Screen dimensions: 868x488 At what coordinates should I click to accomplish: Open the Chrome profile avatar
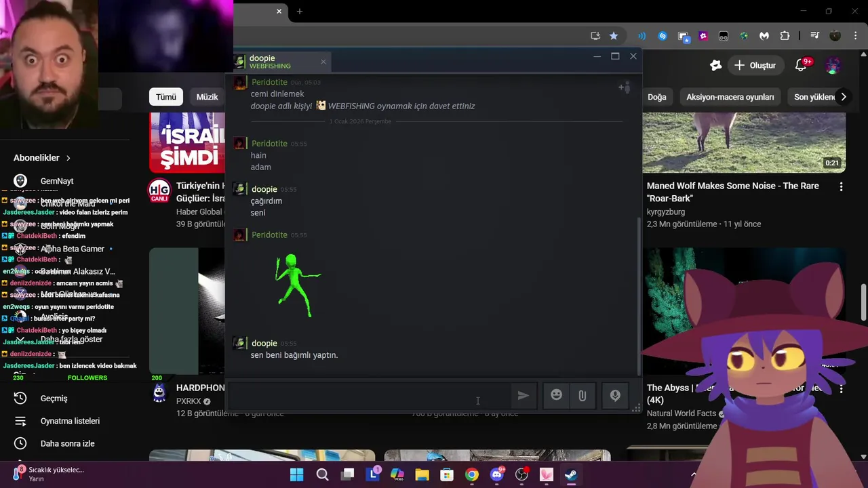[835, 36]
